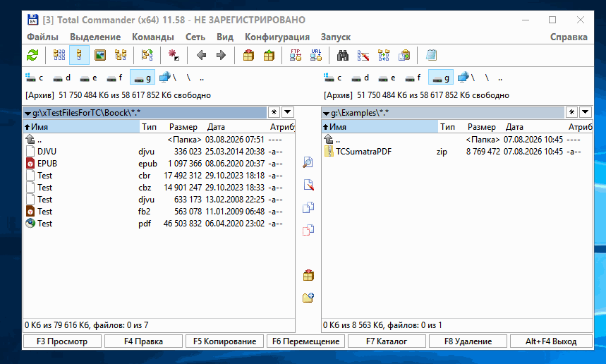Open the Файлы menu
This screenshot has height=364, width=606.
coord(42,37)
